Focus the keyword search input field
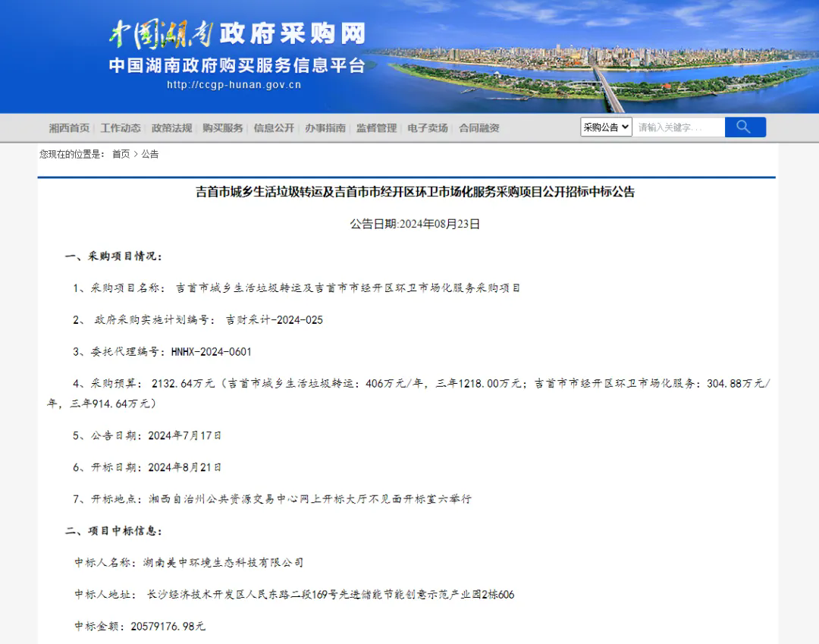Screen dimensions: 819x644 [678, 127]
